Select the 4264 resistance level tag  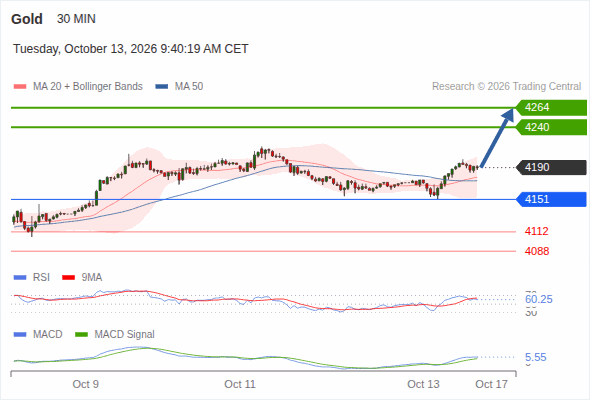(551, 108)
